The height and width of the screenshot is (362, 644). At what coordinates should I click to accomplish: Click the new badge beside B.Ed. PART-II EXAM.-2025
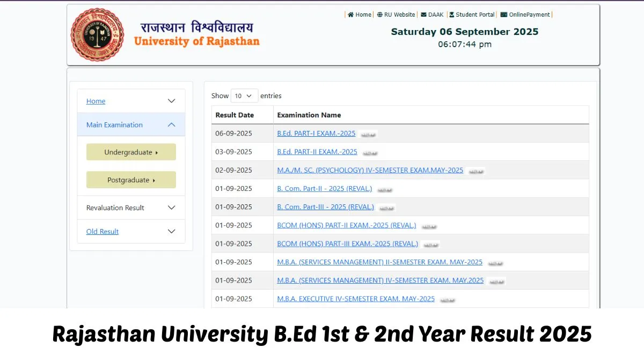[x=370, y=153]
